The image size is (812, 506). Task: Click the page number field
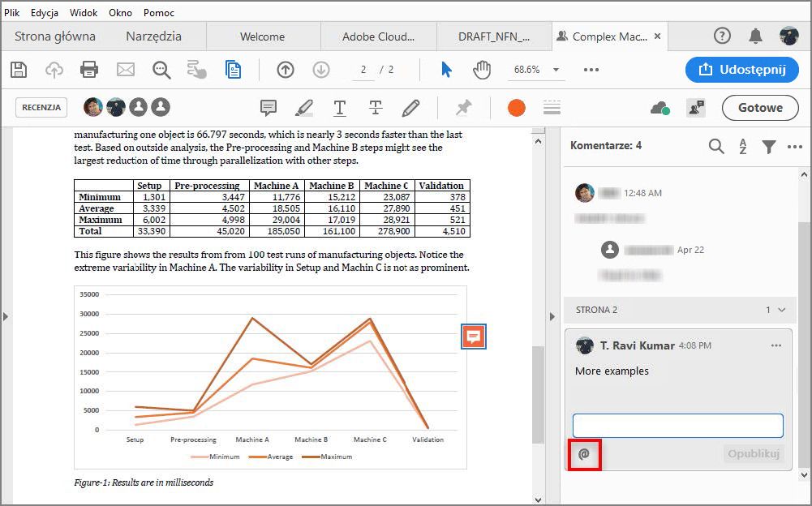(x=363, y=70)
